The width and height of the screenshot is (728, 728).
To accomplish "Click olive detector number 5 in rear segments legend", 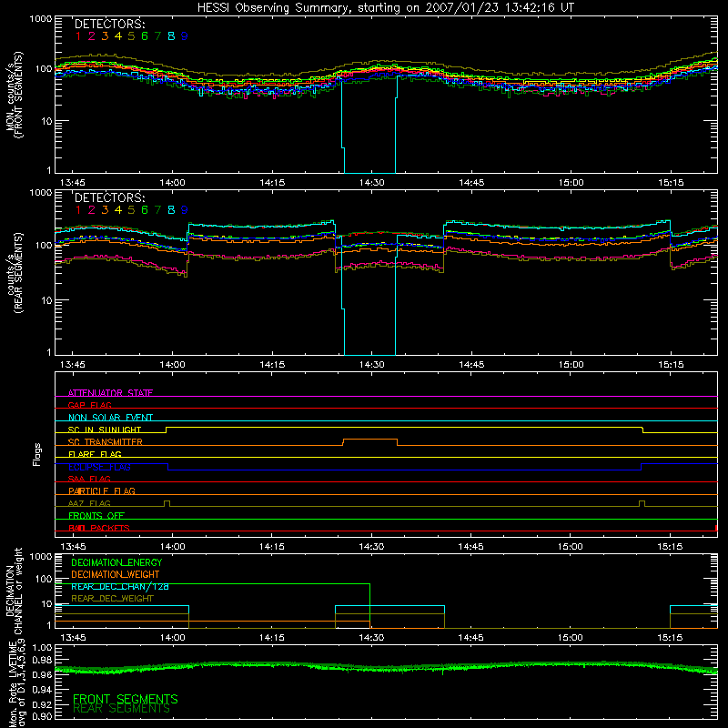I will (131, 210).
